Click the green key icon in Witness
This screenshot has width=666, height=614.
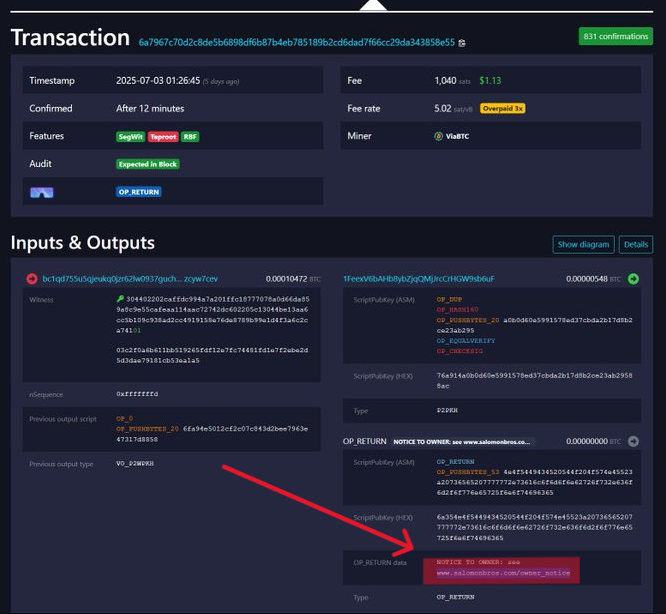pyautogui.click(x=120, y=299)
